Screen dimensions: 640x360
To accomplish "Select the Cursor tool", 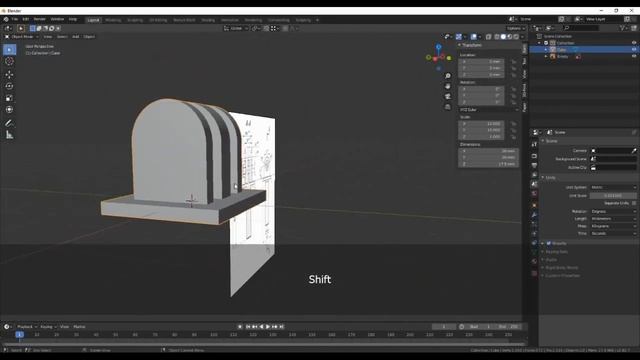I will [x=9, y=61].
